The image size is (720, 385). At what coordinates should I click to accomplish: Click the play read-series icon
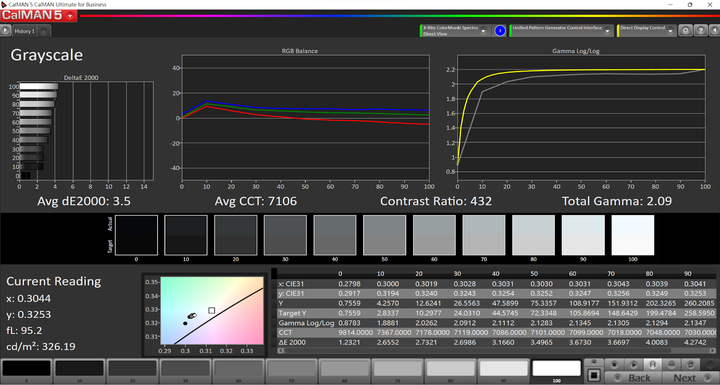coord(634,364)
